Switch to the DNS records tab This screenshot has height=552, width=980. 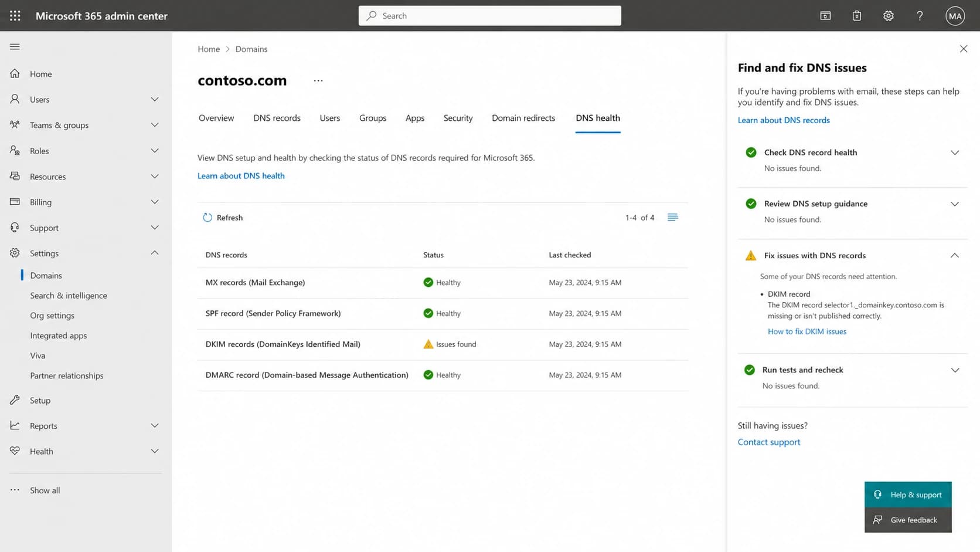click(277, 118)
